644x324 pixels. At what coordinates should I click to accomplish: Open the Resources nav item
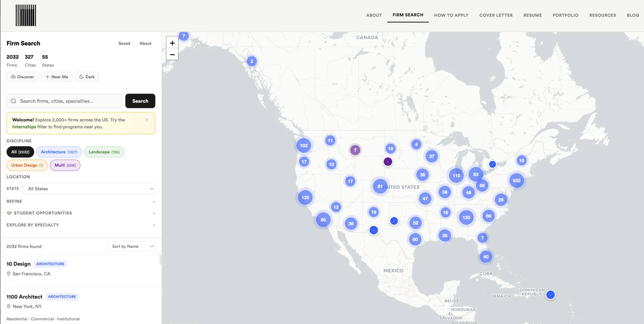click(x=603, y=15)
